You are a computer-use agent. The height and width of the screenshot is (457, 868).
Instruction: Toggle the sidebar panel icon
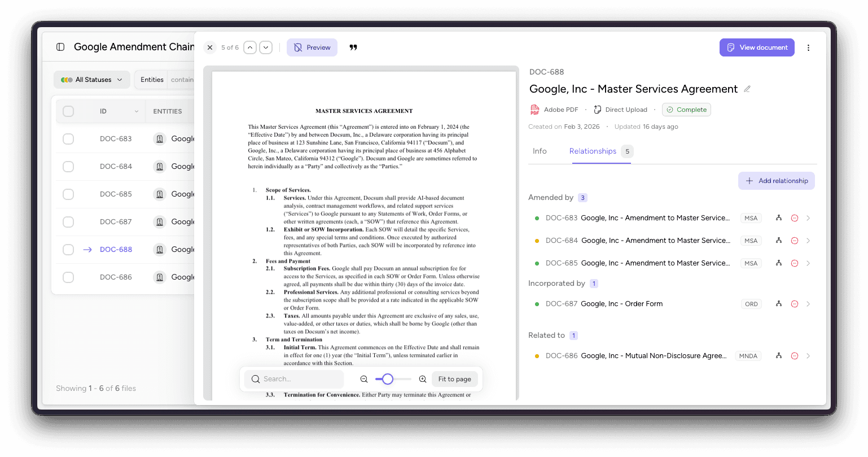(x=60, y=47)
